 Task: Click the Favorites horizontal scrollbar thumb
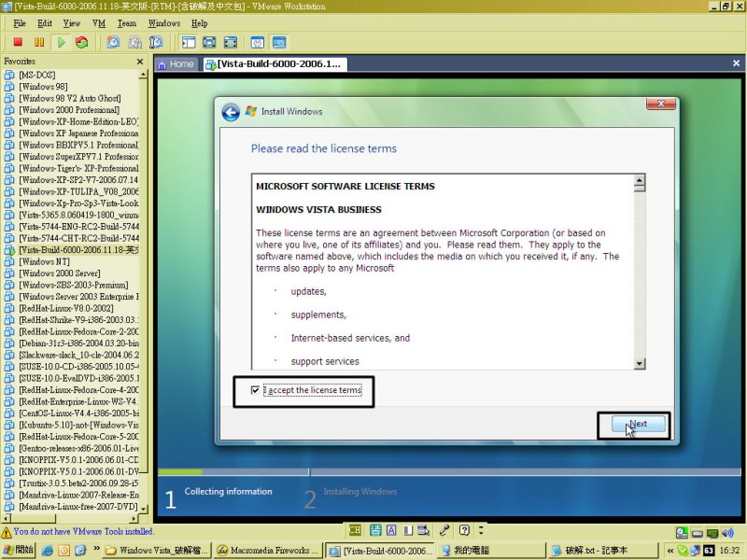point(33,519)
